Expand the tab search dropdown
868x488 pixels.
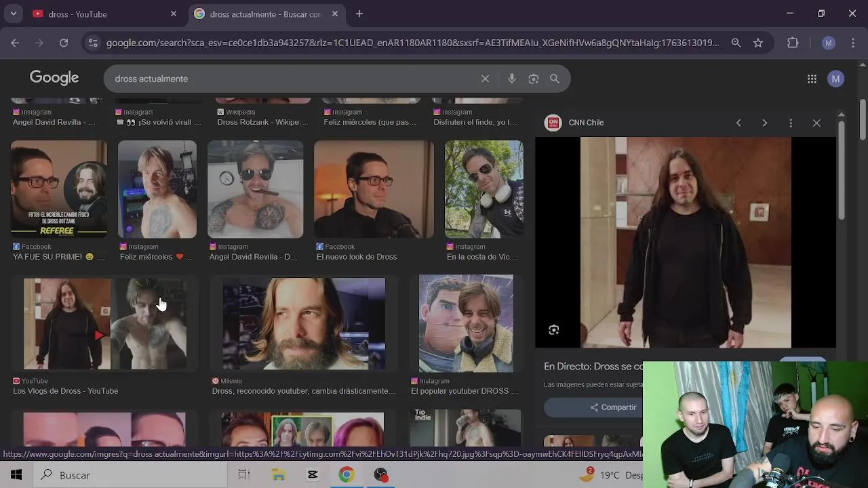[x=13, y=14]
